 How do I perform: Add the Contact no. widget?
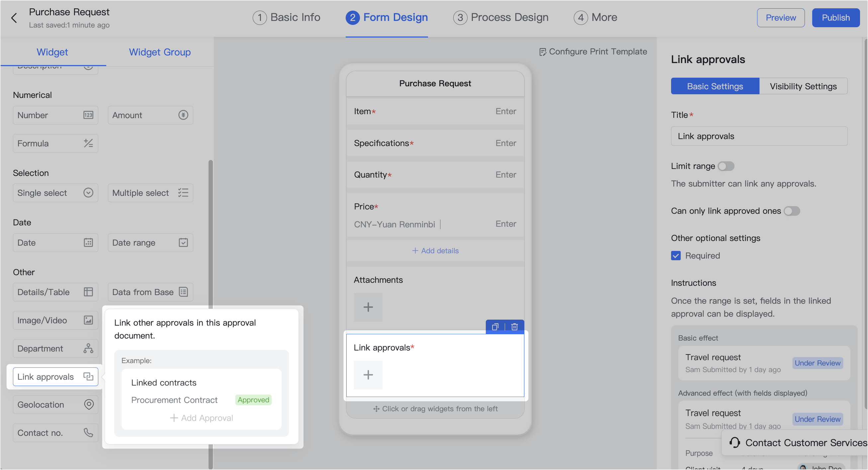[55, 433]
